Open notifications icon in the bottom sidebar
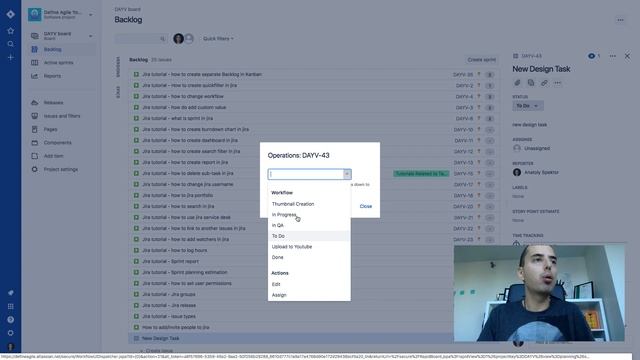 11,293
